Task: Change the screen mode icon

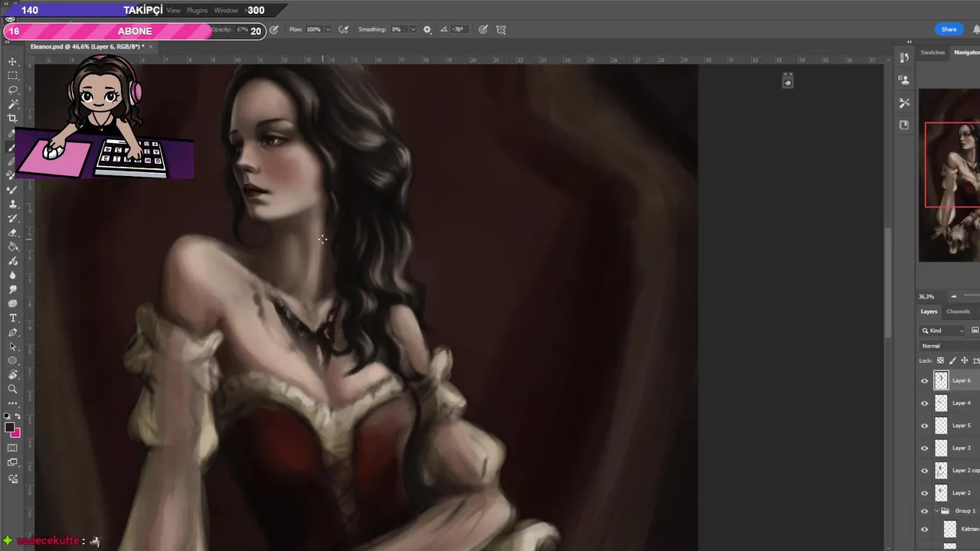Action: pyautogui.click(x=12, y=463)
